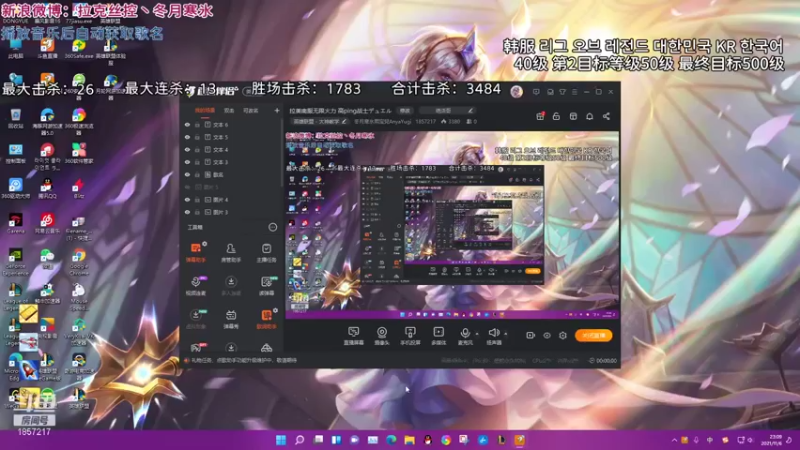Show hidden system tray icons chevron
Screen dimensions: 800x450
[674, 440]
